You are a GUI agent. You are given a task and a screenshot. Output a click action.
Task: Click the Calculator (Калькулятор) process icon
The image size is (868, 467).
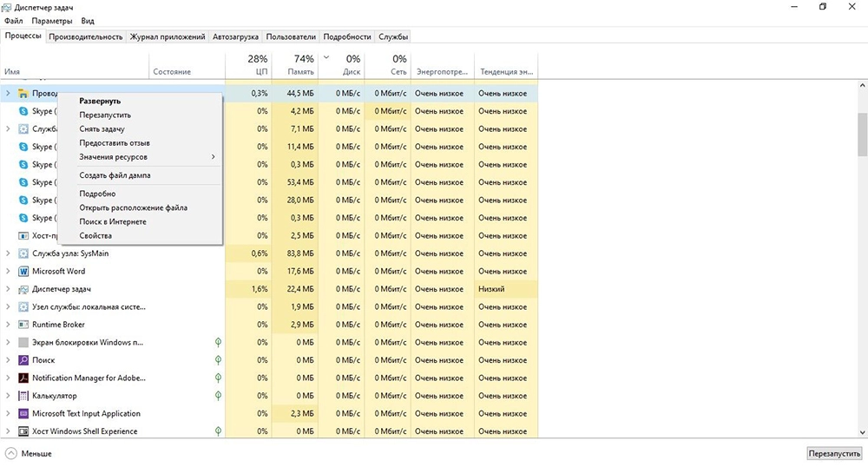23,396
